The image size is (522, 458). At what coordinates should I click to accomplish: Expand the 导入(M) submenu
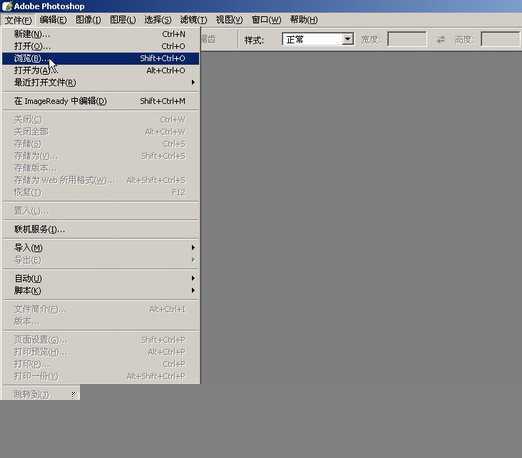pyautogui.click(x=101, y=248)
